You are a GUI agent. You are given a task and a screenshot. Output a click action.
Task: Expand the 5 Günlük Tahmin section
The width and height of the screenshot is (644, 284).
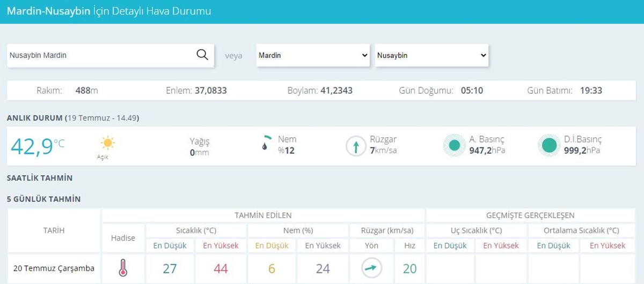point(43,199)
